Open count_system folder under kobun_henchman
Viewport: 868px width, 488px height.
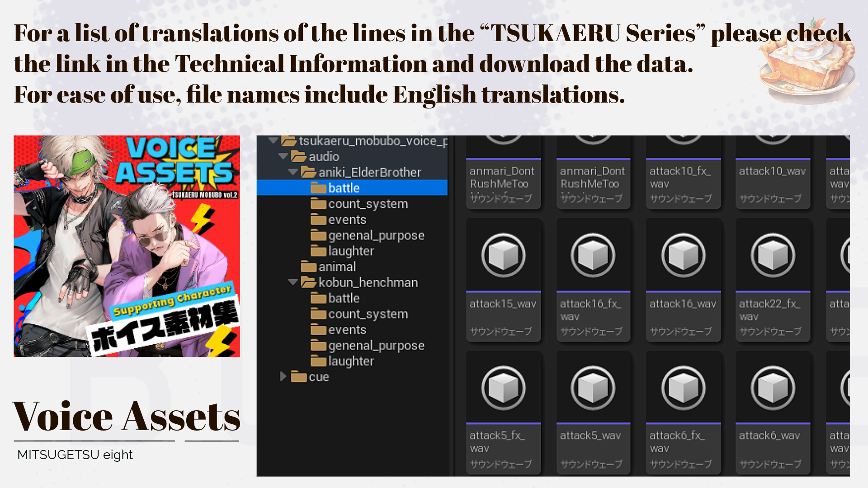click(x=359, y=314)
